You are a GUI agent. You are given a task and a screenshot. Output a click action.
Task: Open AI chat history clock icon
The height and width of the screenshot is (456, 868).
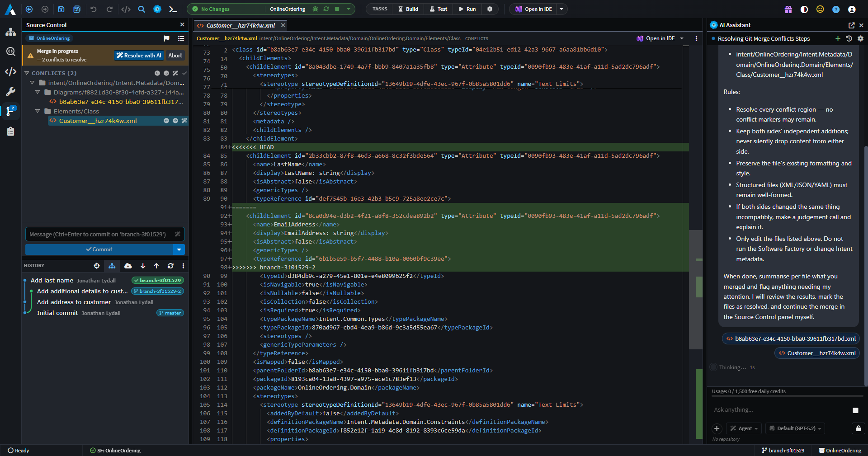pyautogui.click(x=849, y=38)
